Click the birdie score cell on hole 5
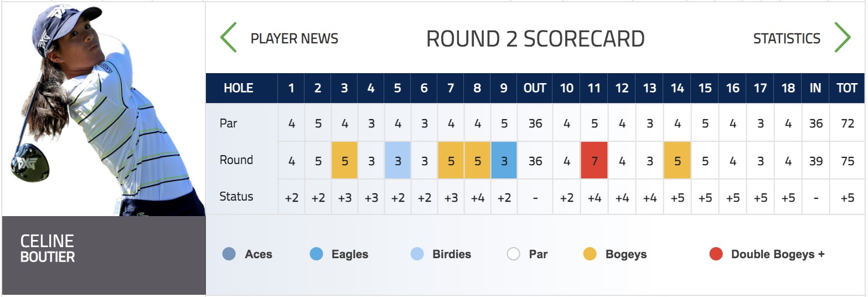The image size is (868, 297). (x=397, y=160)
